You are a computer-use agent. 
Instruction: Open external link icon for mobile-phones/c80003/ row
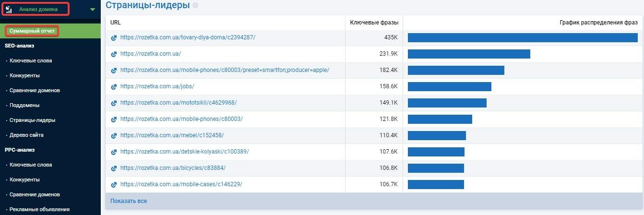pyautogui.click(x=114, y=119)
